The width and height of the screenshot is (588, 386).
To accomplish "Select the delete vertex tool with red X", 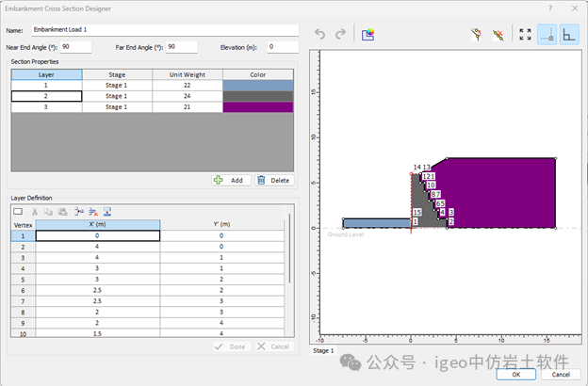I will coord(498,35).
